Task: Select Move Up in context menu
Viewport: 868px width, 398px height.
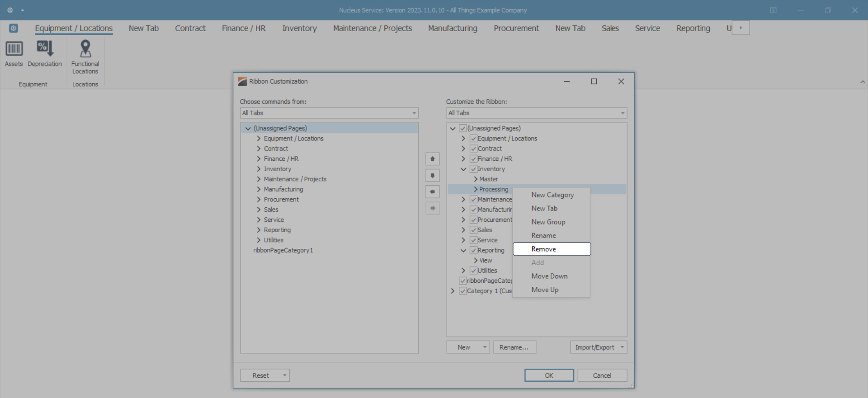Action: [x=552, y=290]
